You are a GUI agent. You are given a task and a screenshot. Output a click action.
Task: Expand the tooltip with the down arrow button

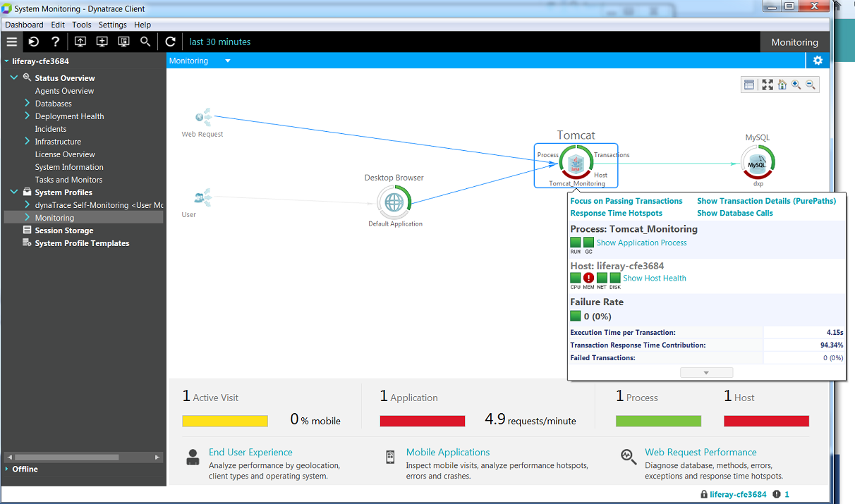[x=706, y=372]
